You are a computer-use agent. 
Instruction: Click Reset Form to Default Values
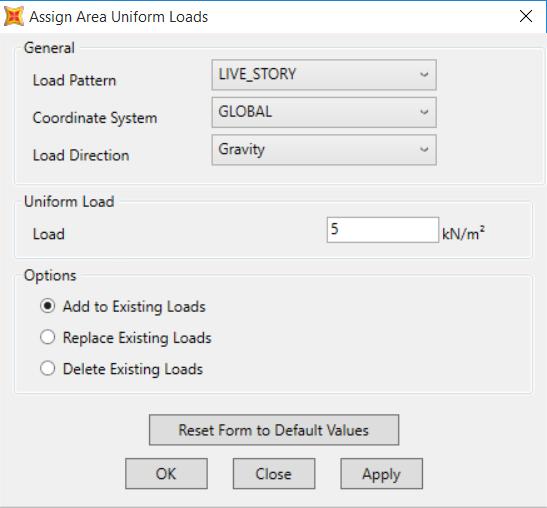coord(274,430)
